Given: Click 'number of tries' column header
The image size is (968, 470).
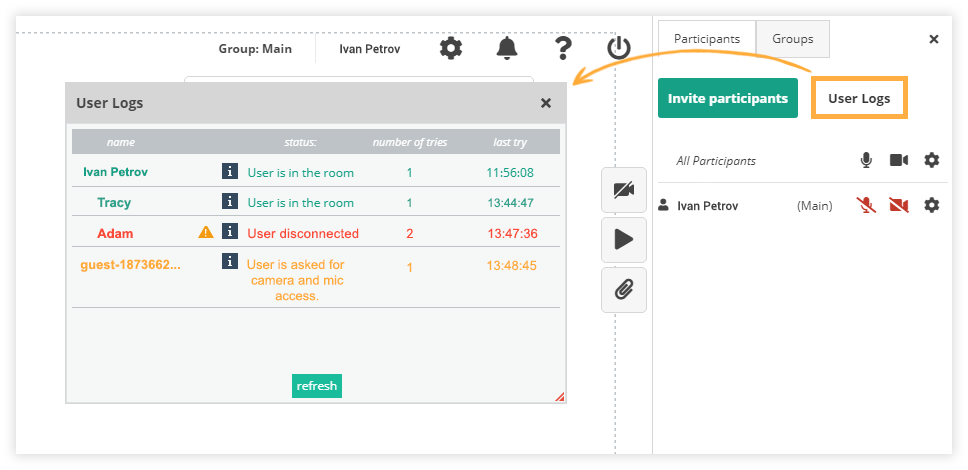Looking at the screenshot, I should coord(410,142).
